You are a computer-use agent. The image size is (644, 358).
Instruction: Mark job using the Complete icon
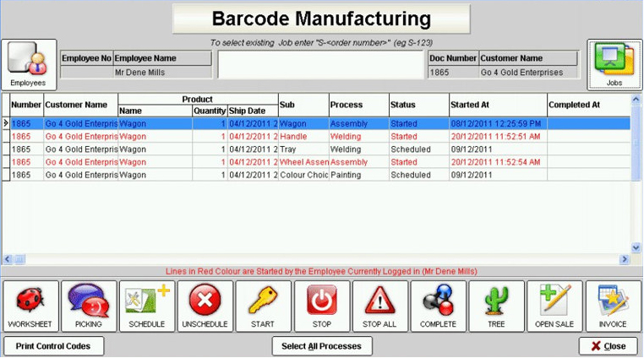[438, 306]
